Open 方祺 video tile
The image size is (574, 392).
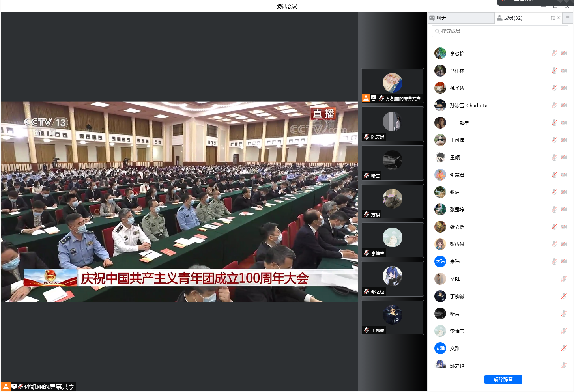tap(393, 201)
